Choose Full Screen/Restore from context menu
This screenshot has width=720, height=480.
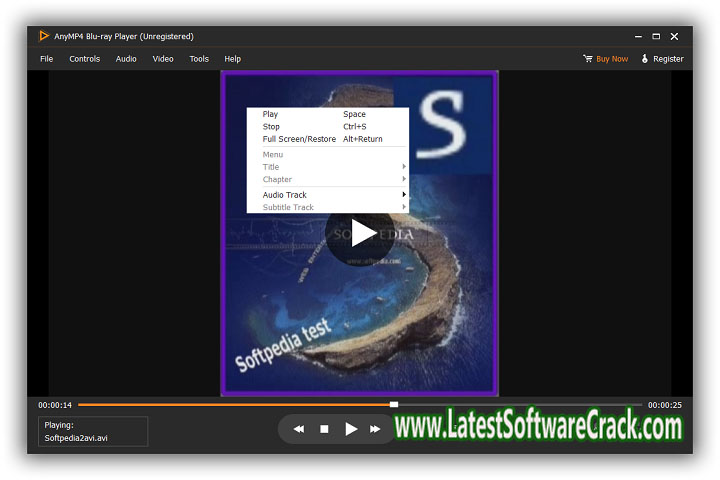click(299, 139)
